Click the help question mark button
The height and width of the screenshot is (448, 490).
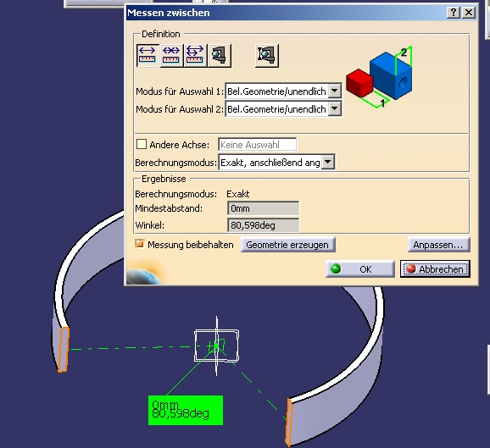(454, 13)
